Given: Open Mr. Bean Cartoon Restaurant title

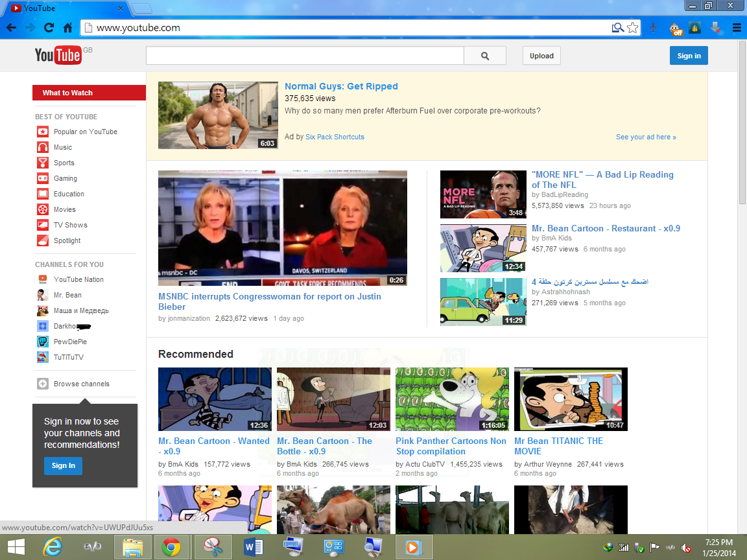Looking at the screenshot, I should (606, 229).
